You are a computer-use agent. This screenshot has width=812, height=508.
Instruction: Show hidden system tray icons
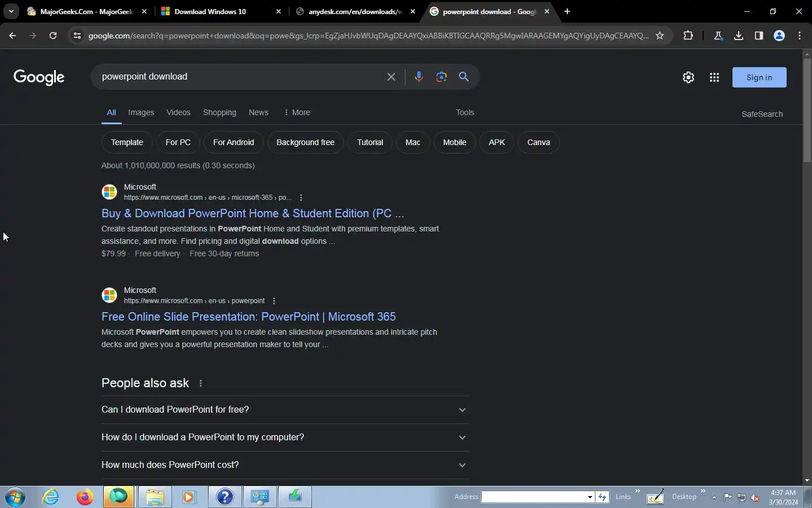point(714,497)
